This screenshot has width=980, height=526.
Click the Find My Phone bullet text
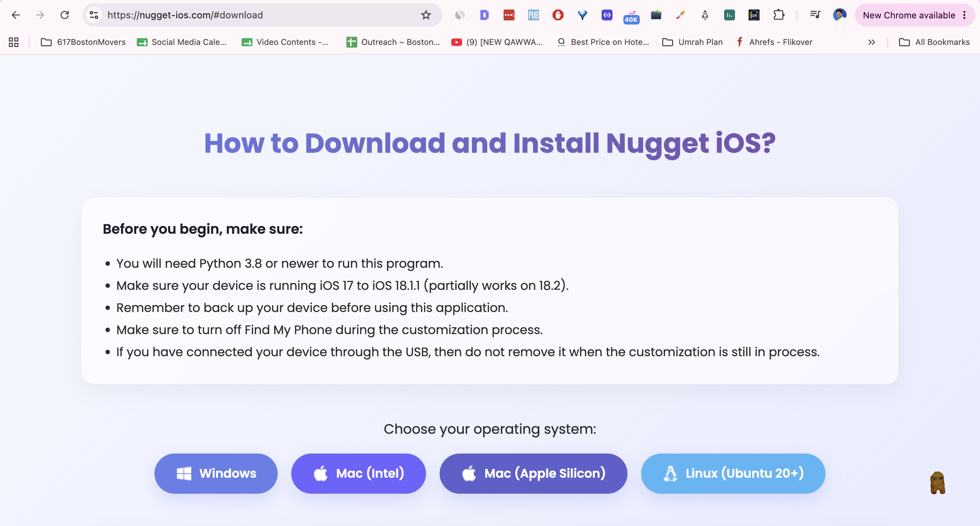coord(329,329)
